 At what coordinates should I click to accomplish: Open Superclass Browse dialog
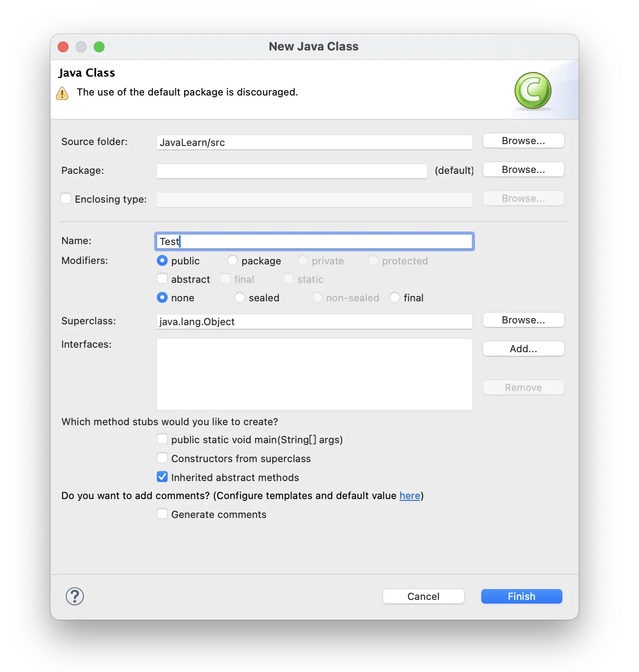(523, 320)
